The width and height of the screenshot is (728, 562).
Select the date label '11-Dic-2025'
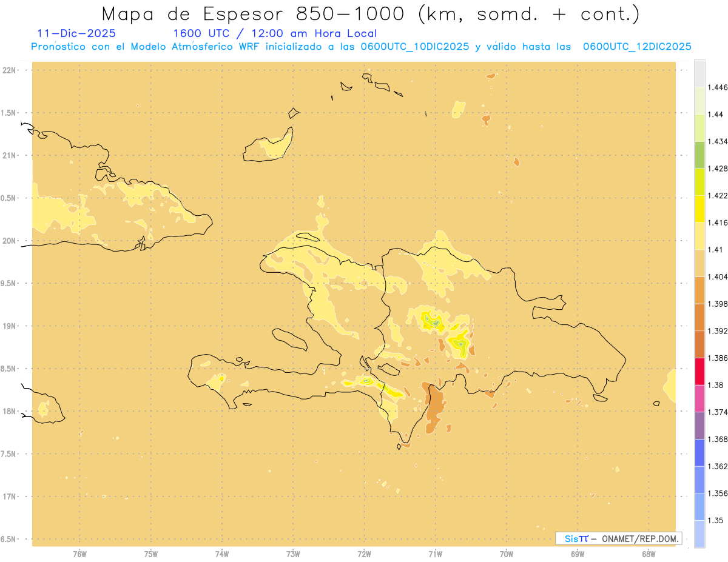coord(76,33)
